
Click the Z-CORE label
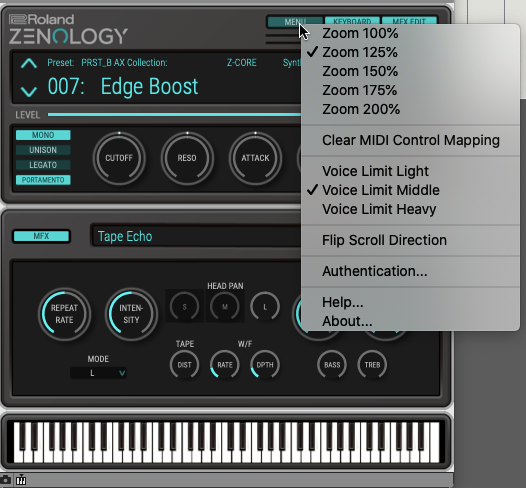point(242,63)
